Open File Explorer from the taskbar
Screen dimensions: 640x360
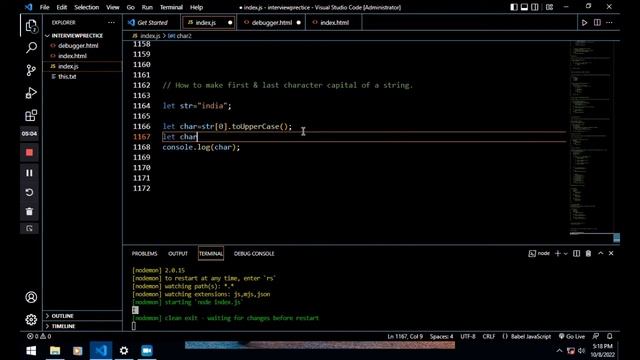(55, 351)
